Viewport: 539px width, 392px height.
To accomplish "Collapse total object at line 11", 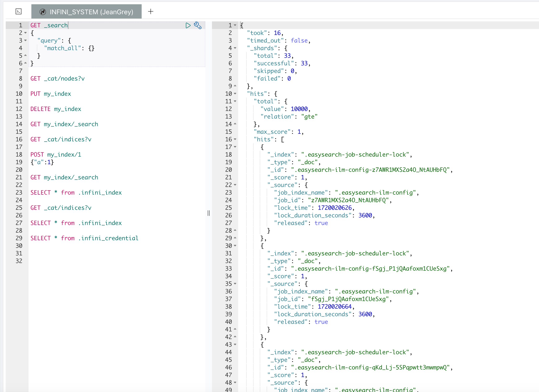I will coord(235,101).
